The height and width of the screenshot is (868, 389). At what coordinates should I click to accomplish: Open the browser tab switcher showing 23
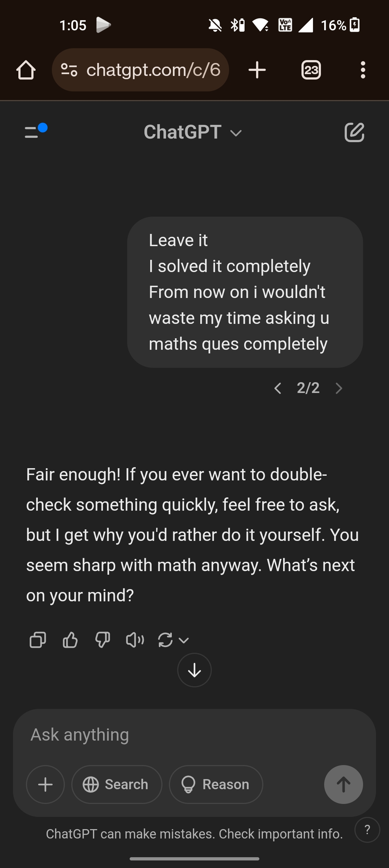(311, 70)
